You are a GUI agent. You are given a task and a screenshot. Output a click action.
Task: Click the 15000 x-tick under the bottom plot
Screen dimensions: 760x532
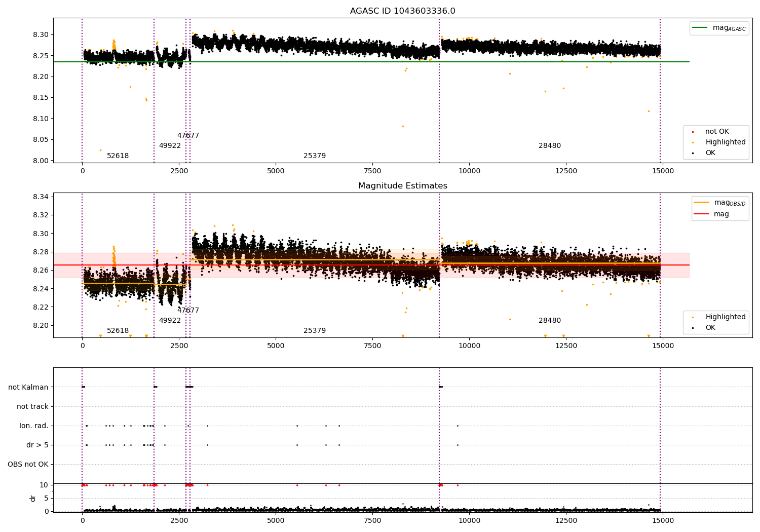[x=663, y=521]
